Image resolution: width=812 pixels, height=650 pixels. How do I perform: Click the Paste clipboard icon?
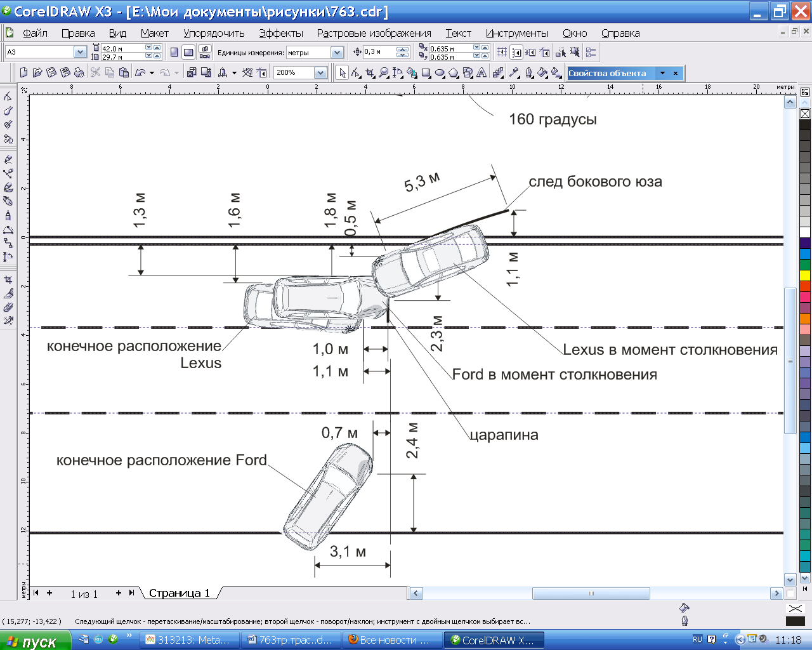123,72
